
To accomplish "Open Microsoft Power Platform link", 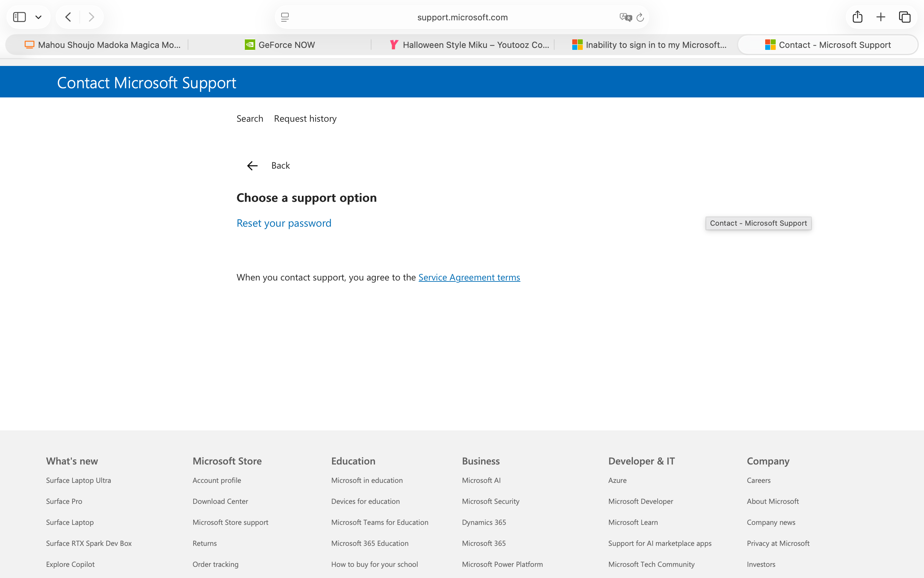I will click(502, 564).
